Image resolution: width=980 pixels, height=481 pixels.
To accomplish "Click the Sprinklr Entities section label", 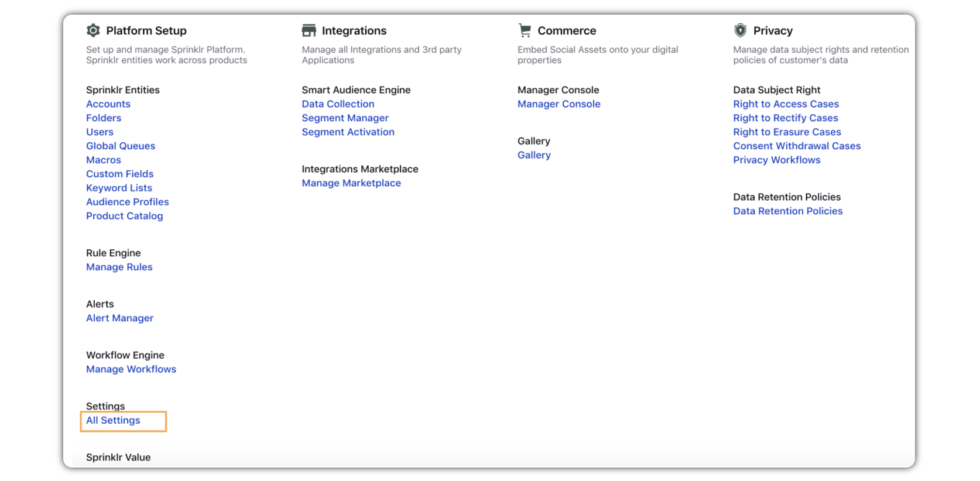I will tap(123, 90).
